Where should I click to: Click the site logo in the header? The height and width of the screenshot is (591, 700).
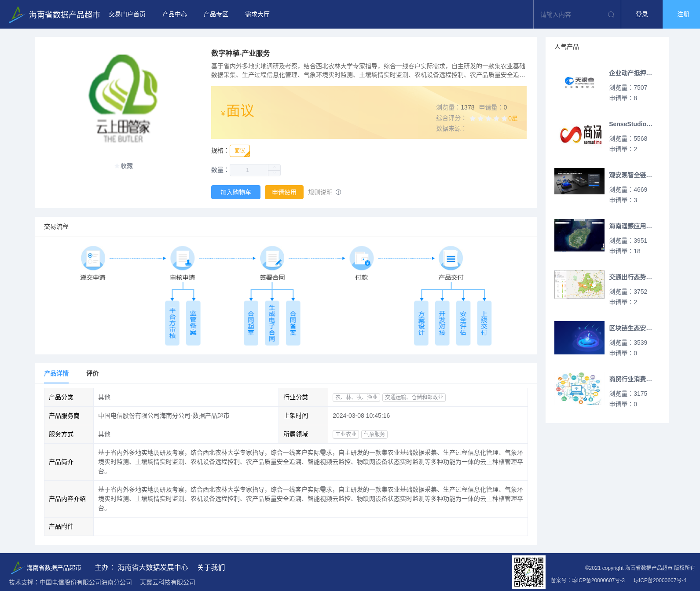pos(17,15)
